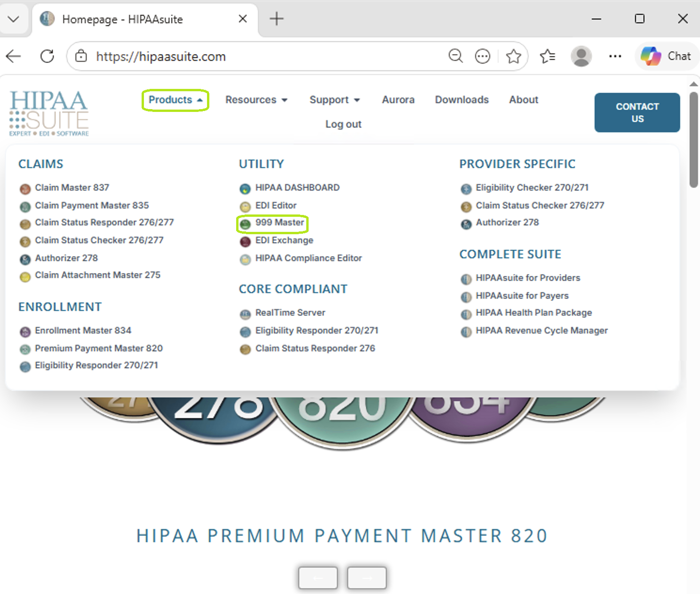The image size is (700, 594).
Task: Open Eligibility Responder 270/271 under Core Compliant
Action: 317,331
